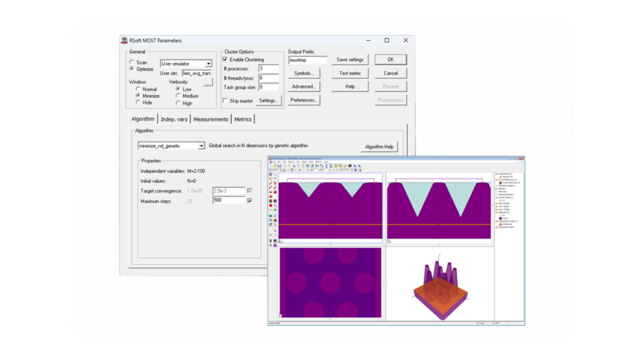Click the green bar icon in CAD sidebar
Viewport: 644px width, 362px height.
(275, 210)
